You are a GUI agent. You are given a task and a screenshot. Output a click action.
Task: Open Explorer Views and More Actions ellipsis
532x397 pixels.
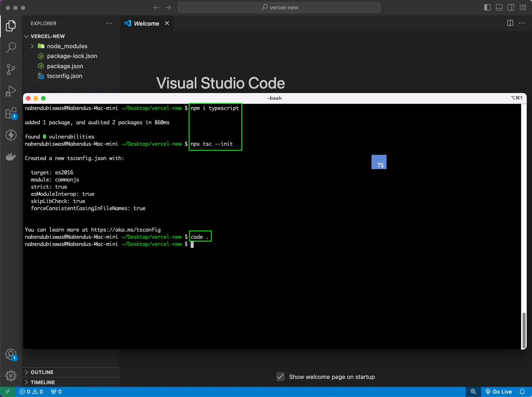[x=109, y=23]
